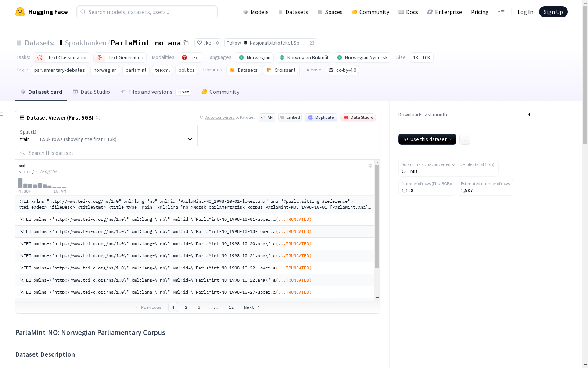Screen dimensions: 588x368
Task: Sort the xml column using arrows
Action: pos(370,166)
